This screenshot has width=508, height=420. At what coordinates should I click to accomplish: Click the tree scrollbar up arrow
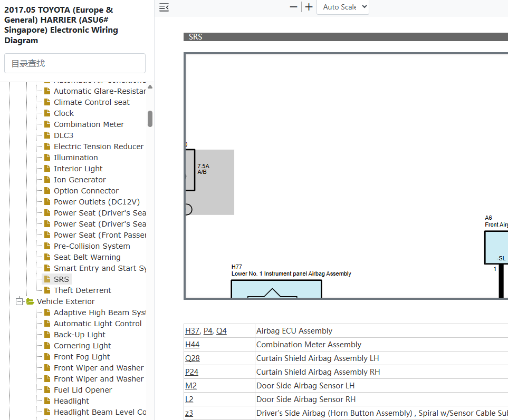tap(150, 87)
